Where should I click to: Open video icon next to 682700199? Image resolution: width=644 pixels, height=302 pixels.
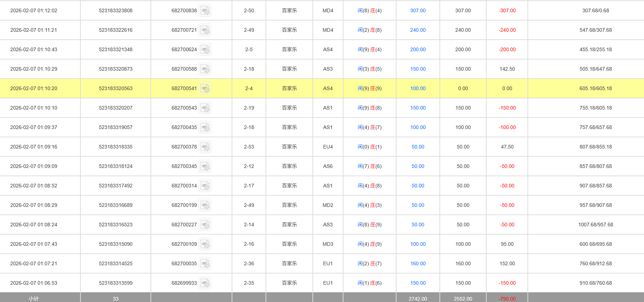click(205, 205)
